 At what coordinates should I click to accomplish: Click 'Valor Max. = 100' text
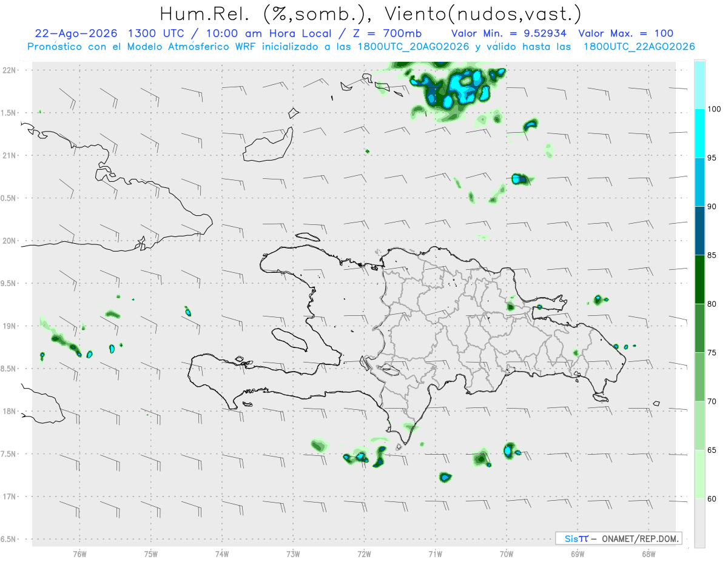625,33
